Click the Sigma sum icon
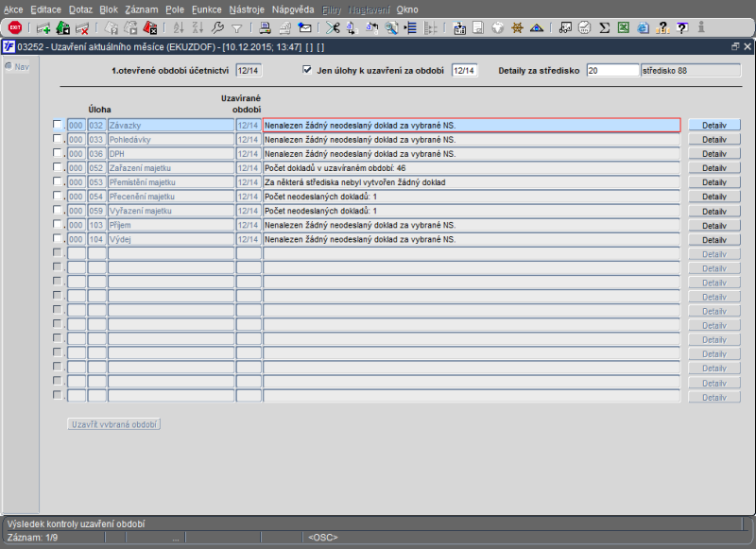Viewport: 756px width, 549px height. pyautogui.click(x=604, y=28)
